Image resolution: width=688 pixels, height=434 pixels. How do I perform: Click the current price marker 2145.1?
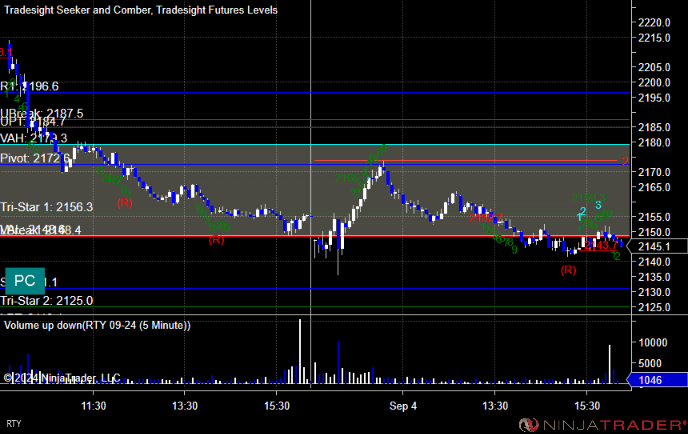[658, 246]
